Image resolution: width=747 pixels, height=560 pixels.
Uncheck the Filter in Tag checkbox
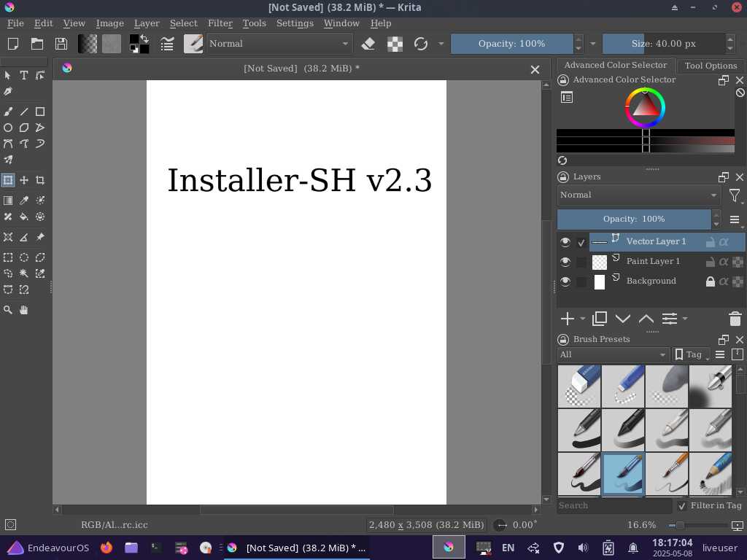point(682,506)
